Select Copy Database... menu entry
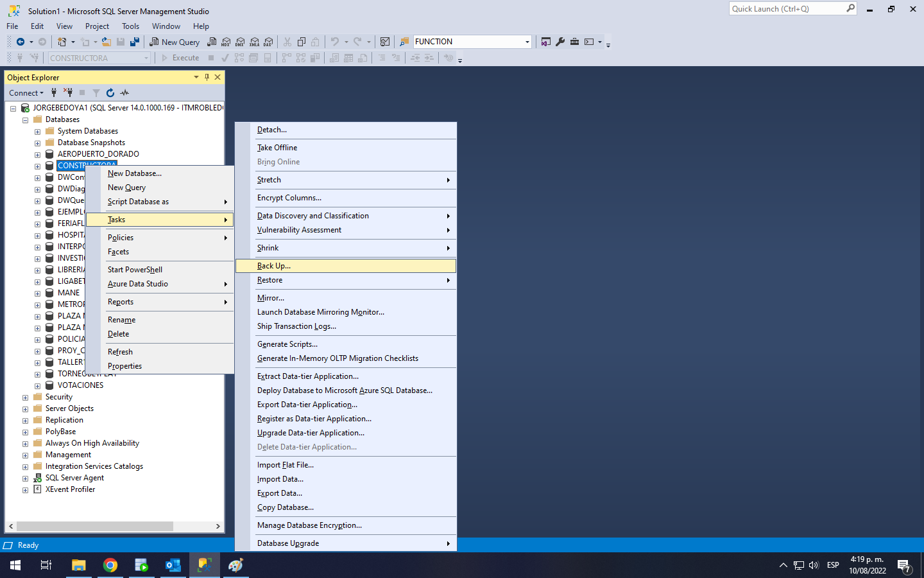Viewport: 924px width, 578px height. coord(346,507)
